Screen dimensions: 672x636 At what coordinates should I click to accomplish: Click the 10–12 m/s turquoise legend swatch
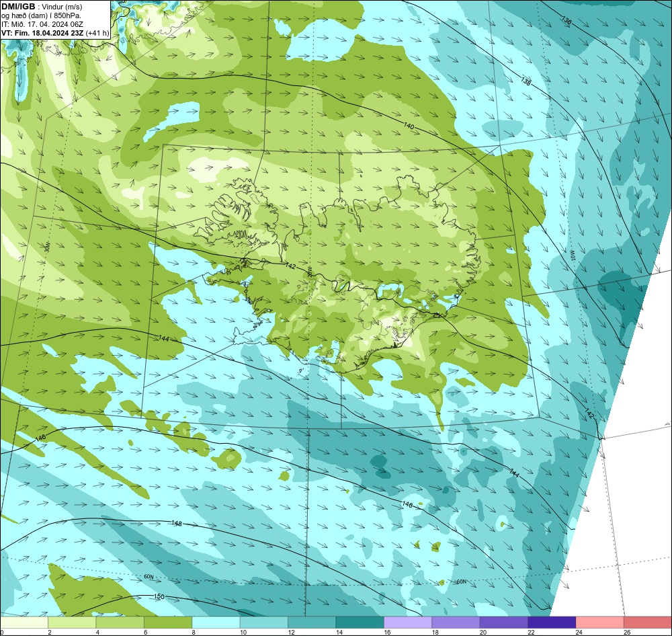pyautogui.click(x=264, y=622)
